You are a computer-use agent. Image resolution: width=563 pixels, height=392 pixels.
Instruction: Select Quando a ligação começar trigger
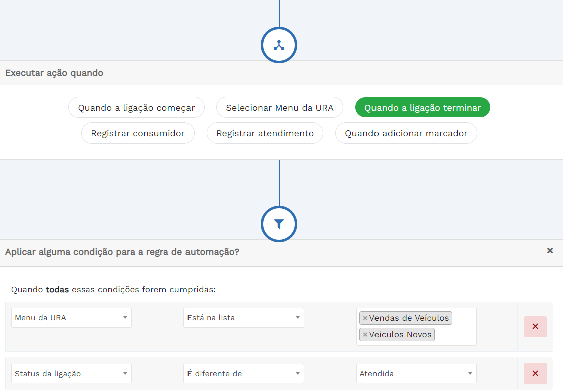coord(136,108)
